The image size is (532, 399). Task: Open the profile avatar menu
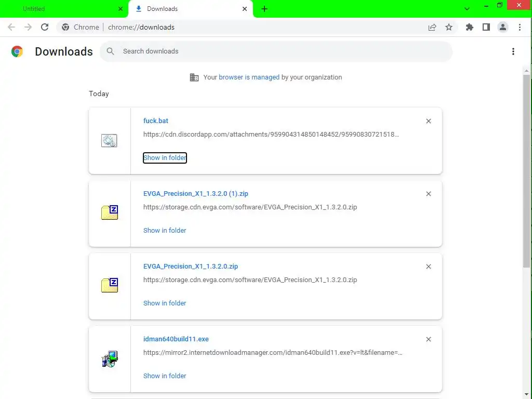[503, 27]
